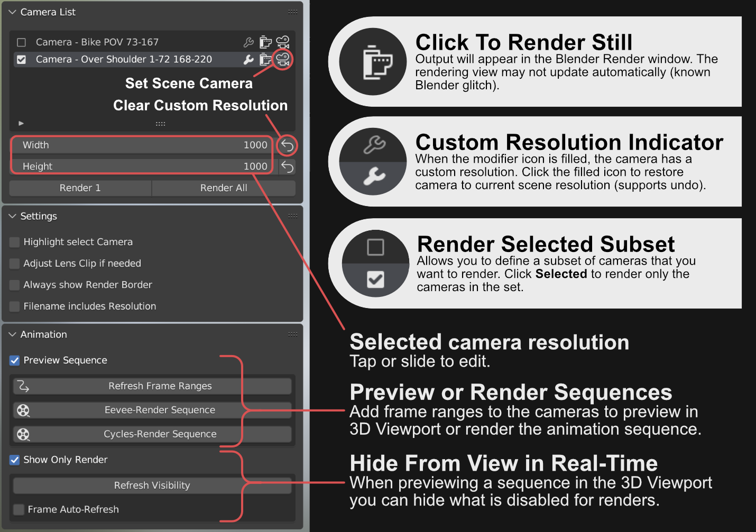Click film reel icon on Eevee-Render Sequence
The image size is (756, 532).
click(23, 410)
